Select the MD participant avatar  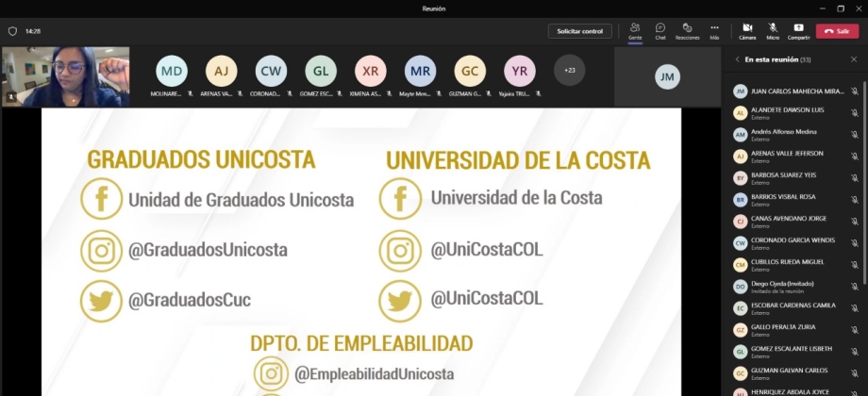click(x=172, y=71)
